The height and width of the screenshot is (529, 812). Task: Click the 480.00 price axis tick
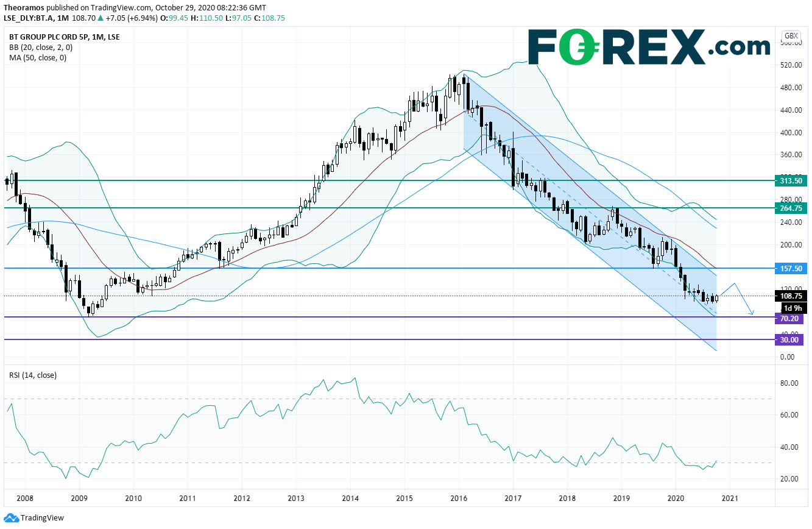(x=792, y=88)
